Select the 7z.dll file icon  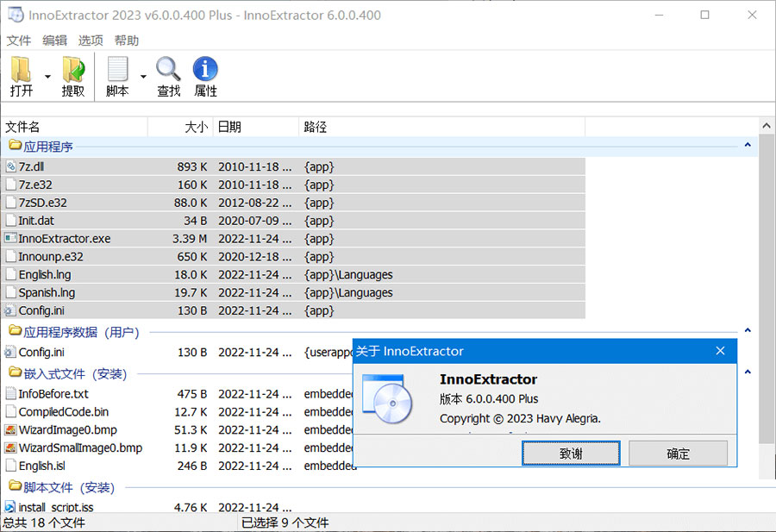pyautogui.click(x=12, y=166)
